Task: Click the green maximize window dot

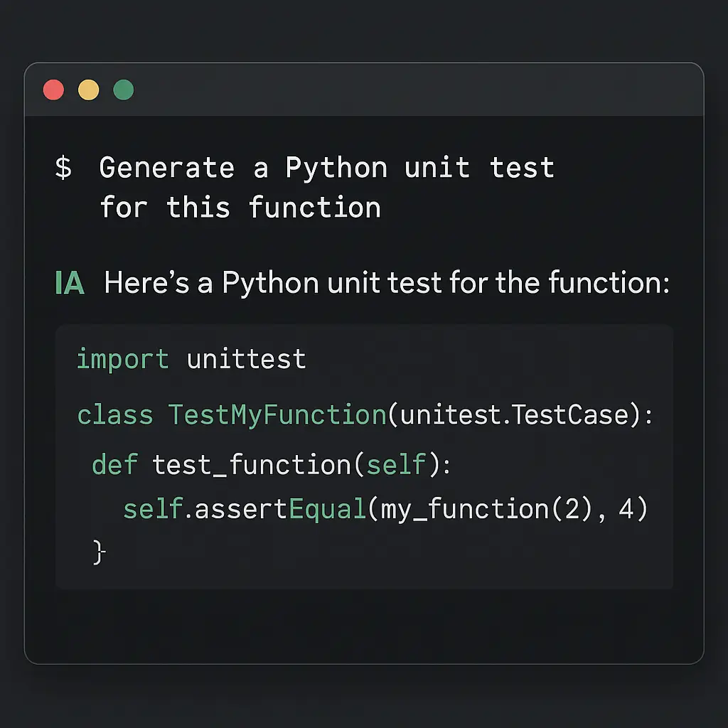Action: (124, 90)
